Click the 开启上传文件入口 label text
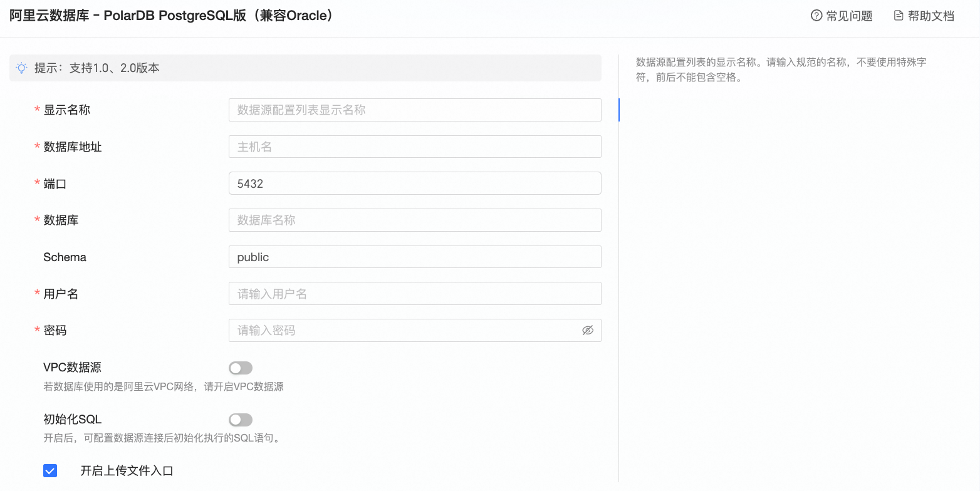 pos(127,471)
